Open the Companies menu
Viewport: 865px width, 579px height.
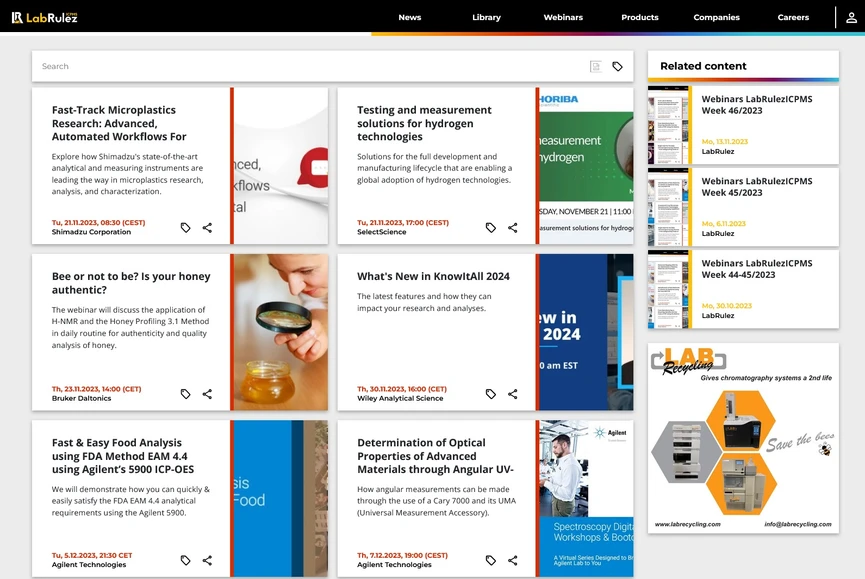[x=717, y=18]
